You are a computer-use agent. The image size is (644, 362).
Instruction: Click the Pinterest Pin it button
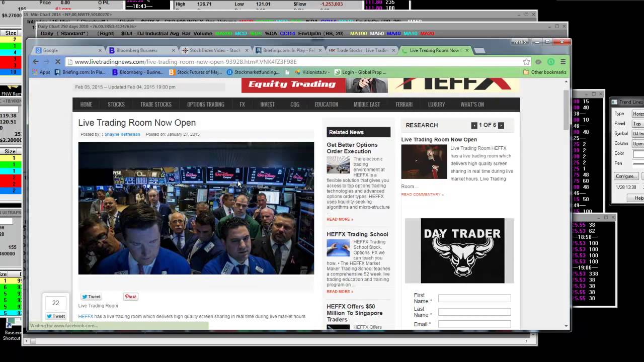pos(130,297)
